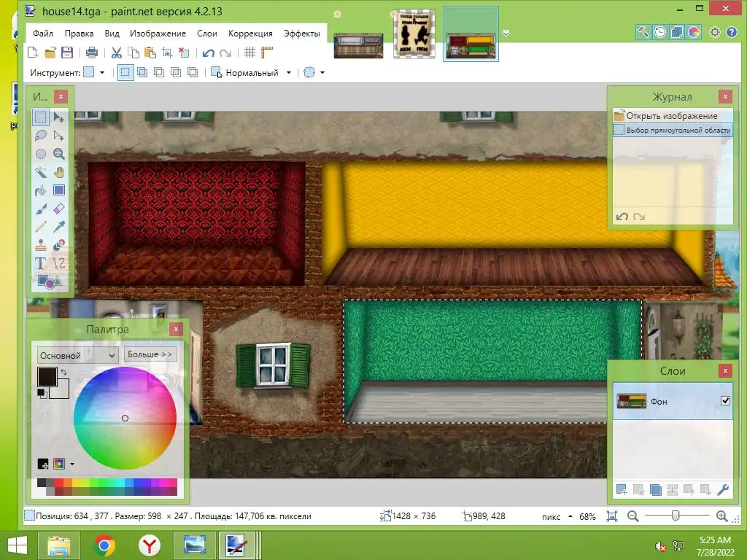747x560 pixels.
Task: Click the Paste clipboard icon
Action: click(150, 52)
